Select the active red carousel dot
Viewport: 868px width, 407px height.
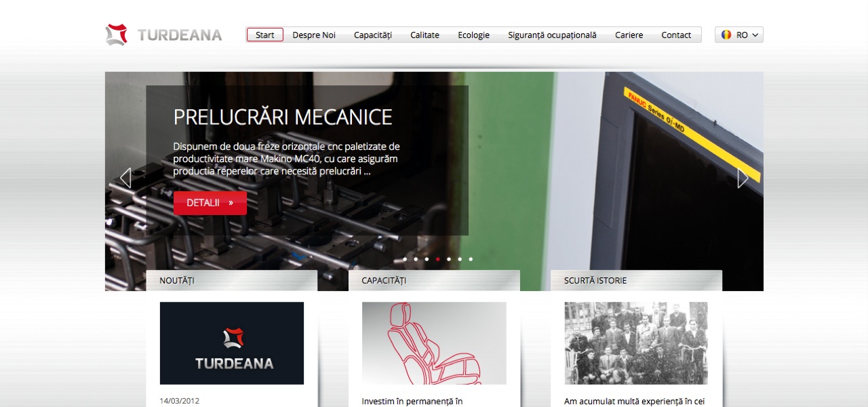[437, 259]
